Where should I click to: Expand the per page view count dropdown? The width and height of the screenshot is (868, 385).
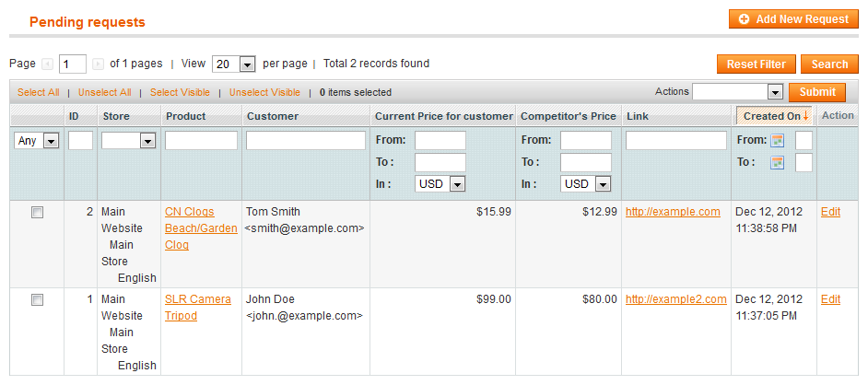pyautogui.click(x=233, y=64)
